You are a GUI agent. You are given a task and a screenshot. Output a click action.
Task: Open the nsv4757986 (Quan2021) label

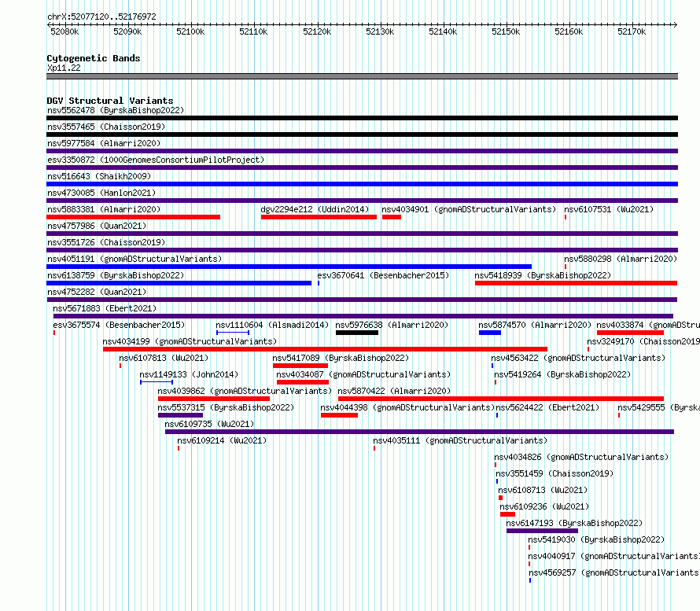coord(97,226)
